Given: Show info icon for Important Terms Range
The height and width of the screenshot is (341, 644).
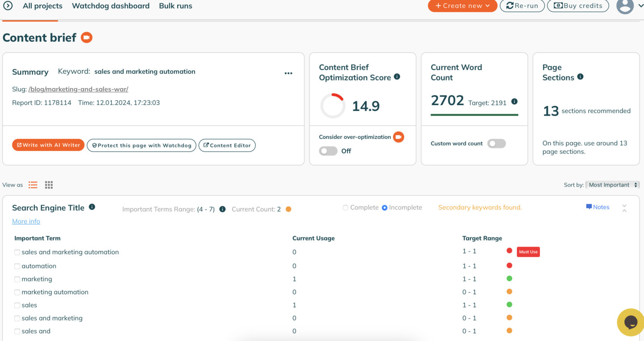Looking at the screenshot, I should click(222, 209).
